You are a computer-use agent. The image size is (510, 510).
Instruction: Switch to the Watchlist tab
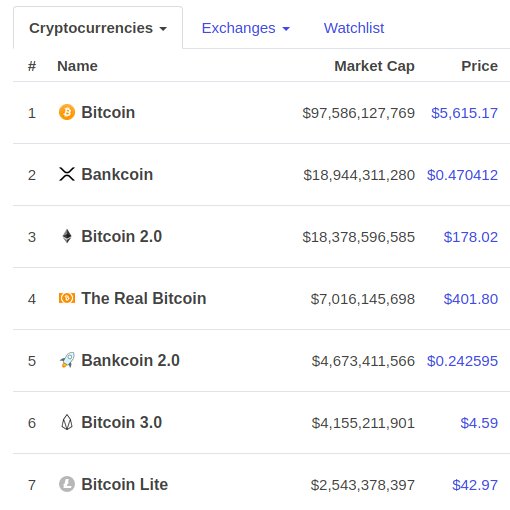[x=354, y=28]
